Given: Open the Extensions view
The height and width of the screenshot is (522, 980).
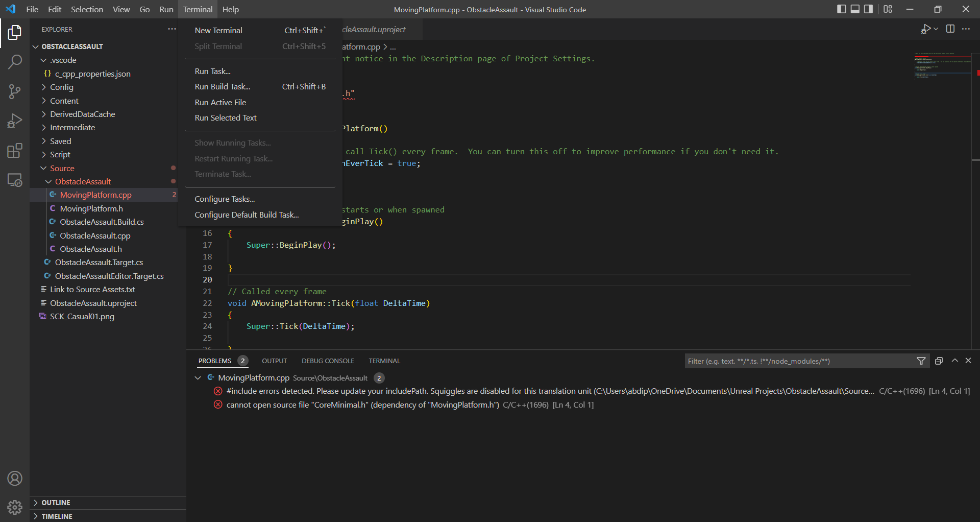Looking at the screenshot, I should coord(15,151).
